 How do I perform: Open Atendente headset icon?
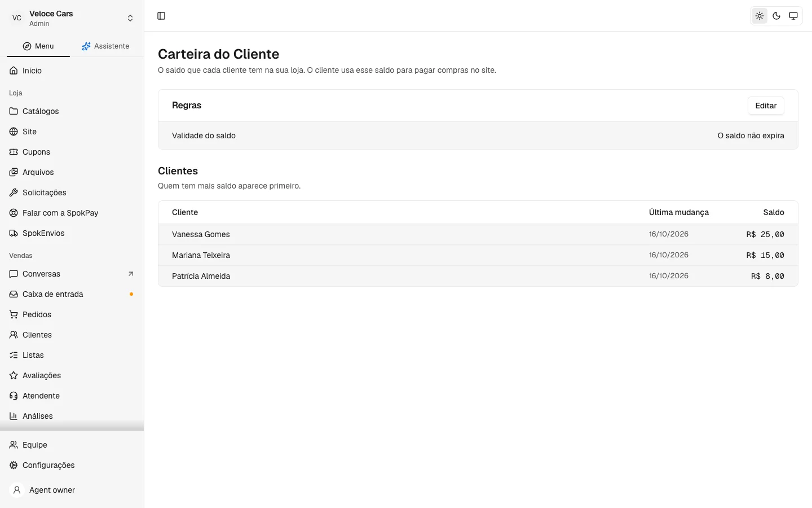14,396
